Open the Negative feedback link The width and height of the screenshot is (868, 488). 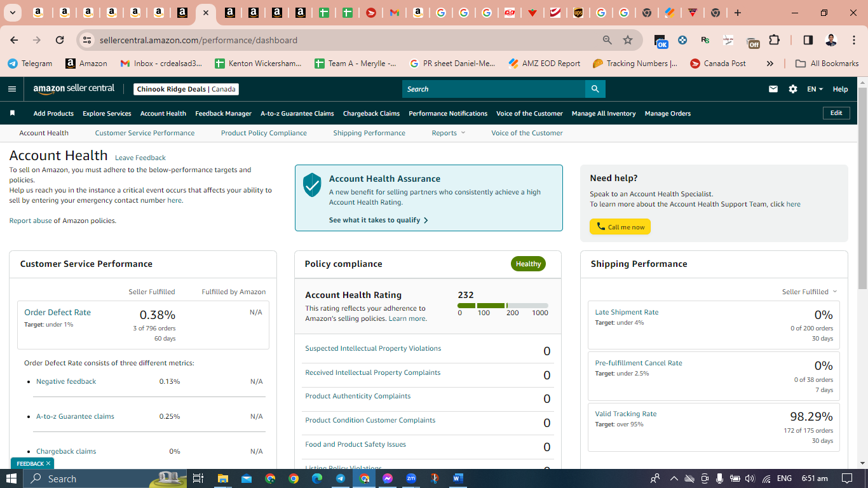(x=66, y=381)
